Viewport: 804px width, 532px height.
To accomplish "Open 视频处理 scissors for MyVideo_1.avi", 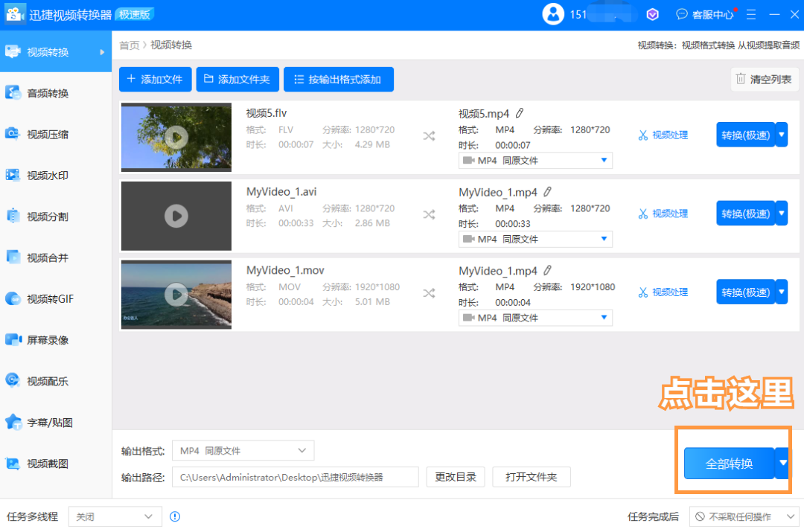I will point(663,214).
